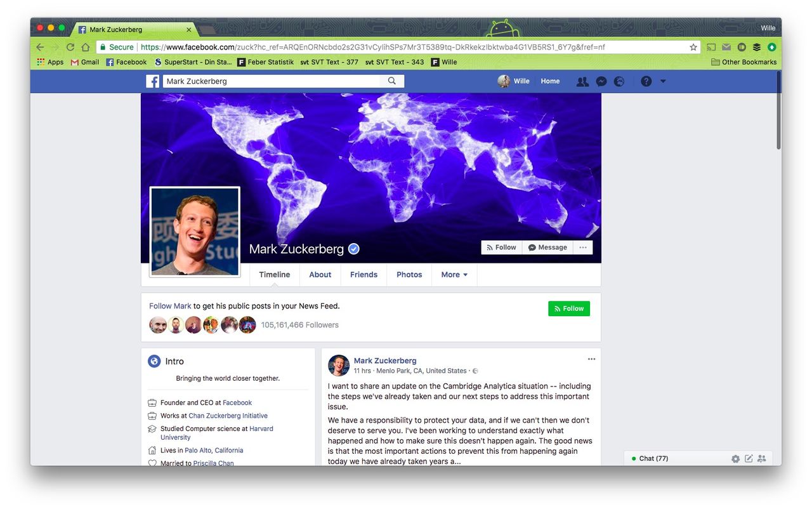Open the SuperStart bookmark
812x509 pixels.
pyautogui.click(x=193, y=62)
